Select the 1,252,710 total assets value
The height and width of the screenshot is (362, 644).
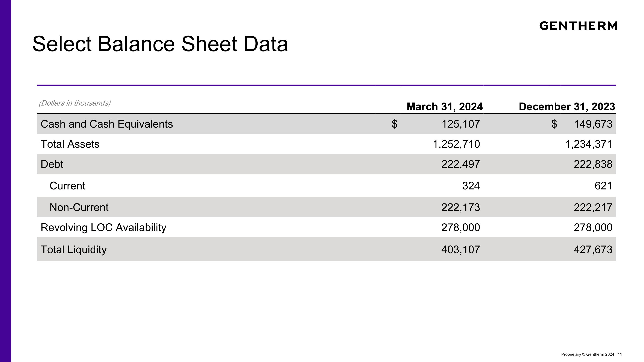456,144
